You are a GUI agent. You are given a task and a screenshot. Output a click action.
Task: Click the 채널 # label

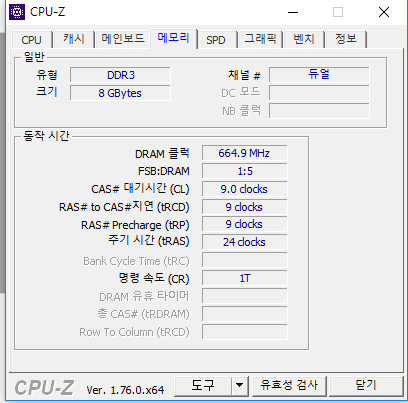point(244,75)
